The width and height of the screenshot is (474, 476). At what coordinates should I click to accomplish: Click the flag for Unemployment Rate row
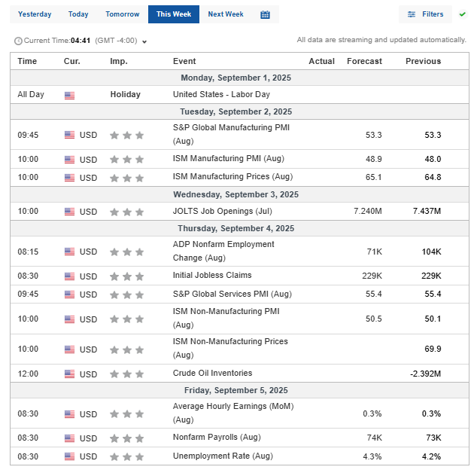[x=69, y=456]
